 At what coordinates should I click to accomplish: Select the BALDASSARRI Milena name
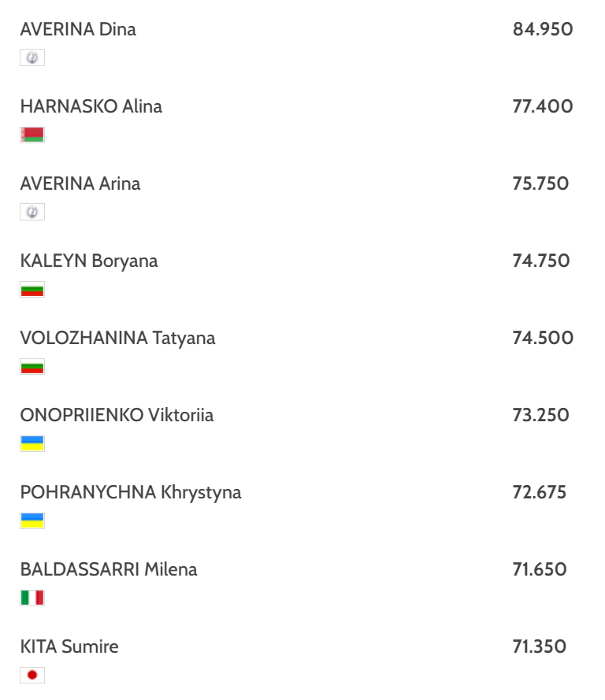pos(109,570)
